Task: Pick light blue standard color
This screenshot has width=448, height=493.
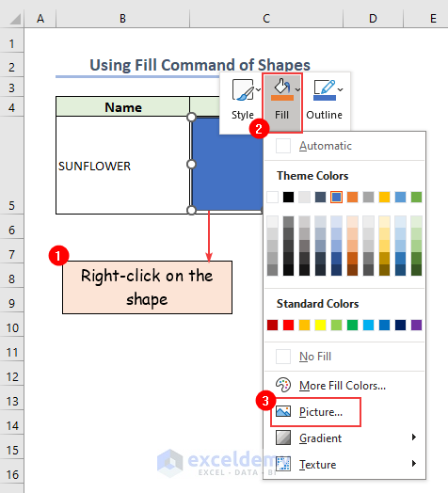Action: pos(368,326)
